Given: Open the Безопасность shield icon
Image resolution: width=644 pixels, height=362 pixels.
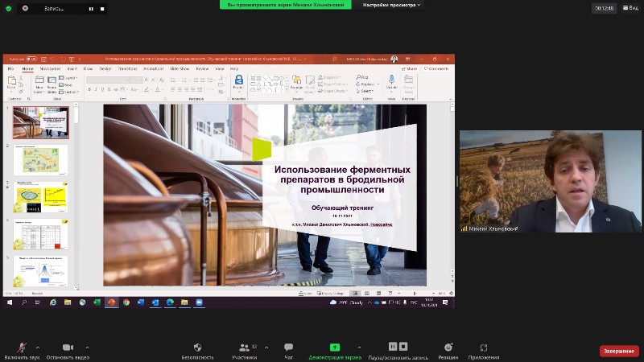Looking at the screenshot, I should point(197,348).
